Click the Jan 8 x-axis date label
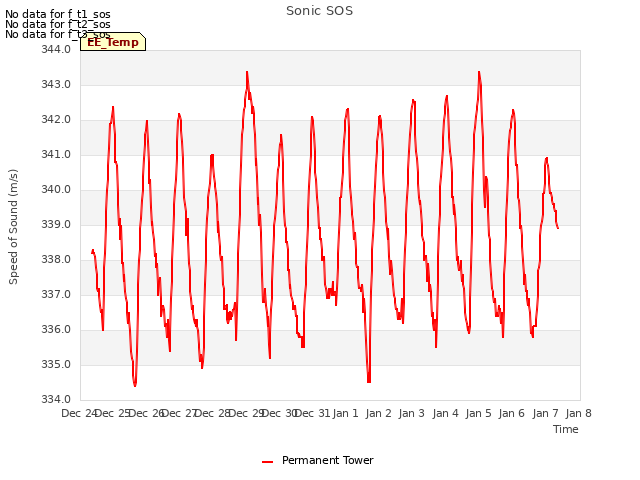640x480 pixels. click(x=578, y=413)
